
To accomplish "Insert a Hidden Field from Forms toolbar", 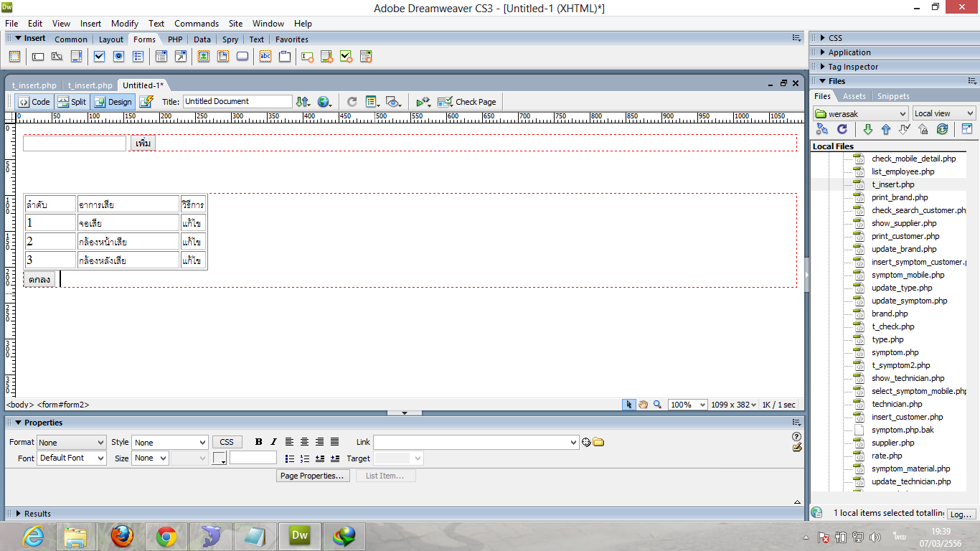I will click(57, 56).
